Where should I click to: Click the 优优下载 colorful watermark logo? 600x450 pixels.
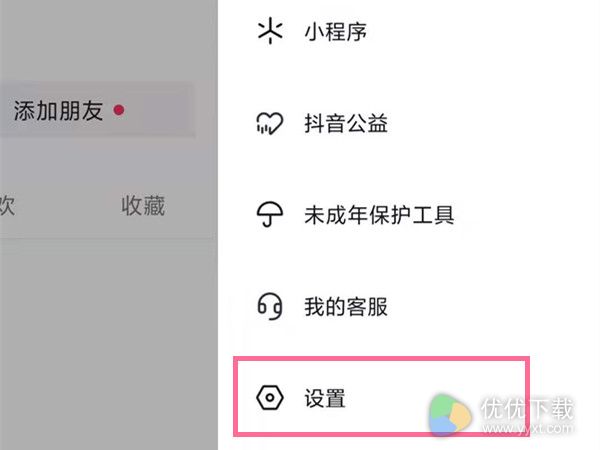(x=450, y=415)
